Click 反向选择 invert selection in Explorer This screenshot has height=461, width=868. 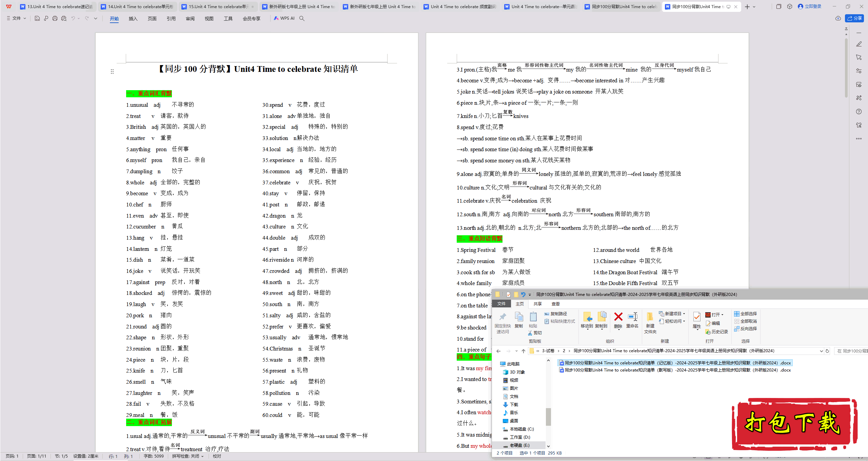point(746,329)
